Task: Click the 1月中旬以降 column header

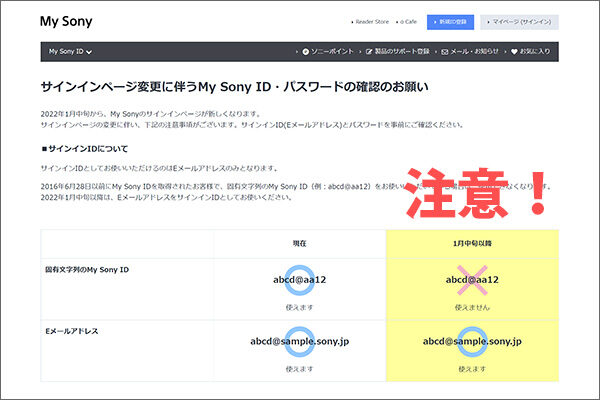Action: tap(472, 243)
